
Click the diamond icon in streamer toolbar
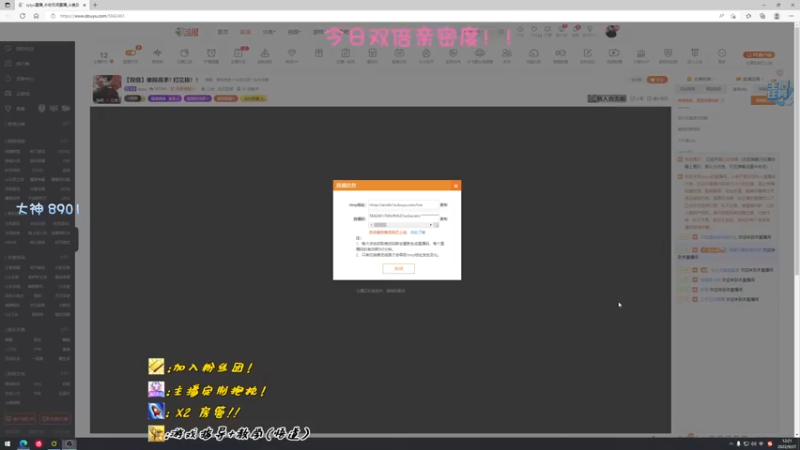[292, 54]
